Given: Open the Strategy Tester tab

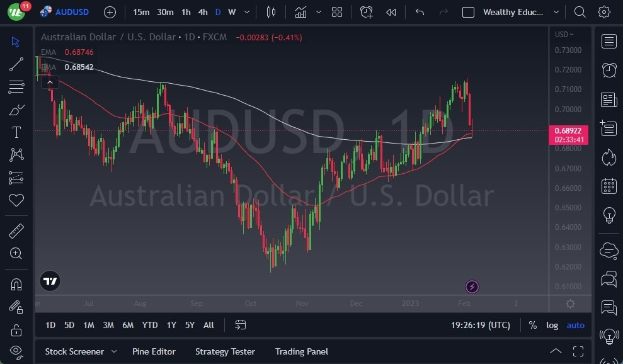Looking at the screenshot, I should [x=225, y=351].
